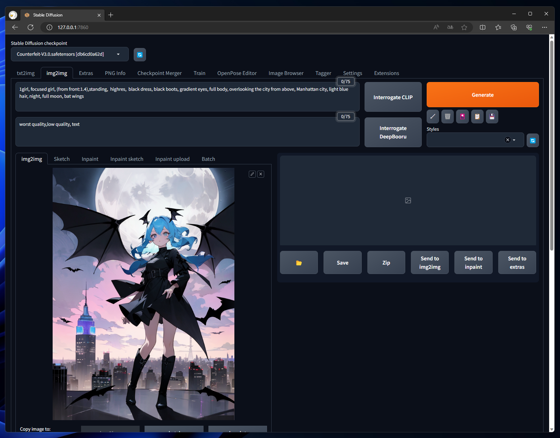Click the orange Generate button
This screenshot has width=560, height=438.
click(482, 95)
